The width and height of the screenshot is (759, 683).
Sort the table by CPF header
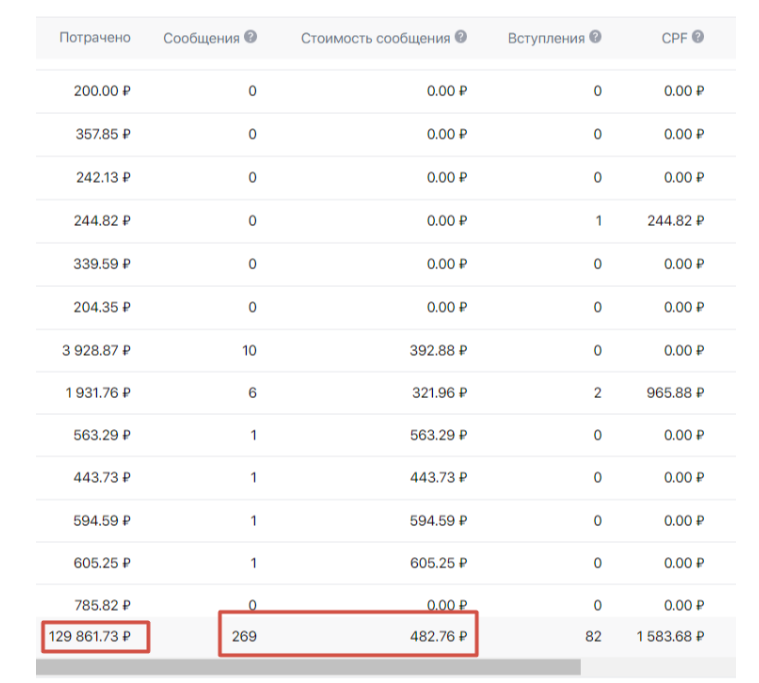coord(673,38)
